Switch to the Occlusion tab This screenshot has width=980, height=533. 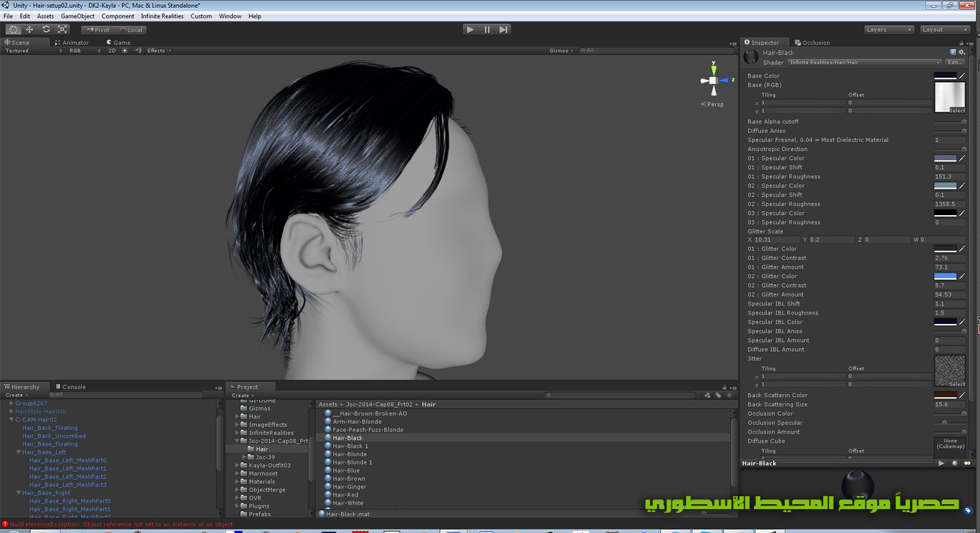click(x=812, y=43)
